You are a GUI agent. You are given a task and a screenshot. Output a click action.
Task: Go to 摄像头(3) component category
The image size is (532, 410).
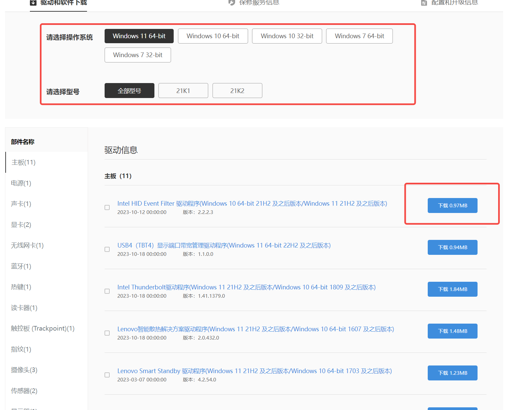[x=24, y=370]
